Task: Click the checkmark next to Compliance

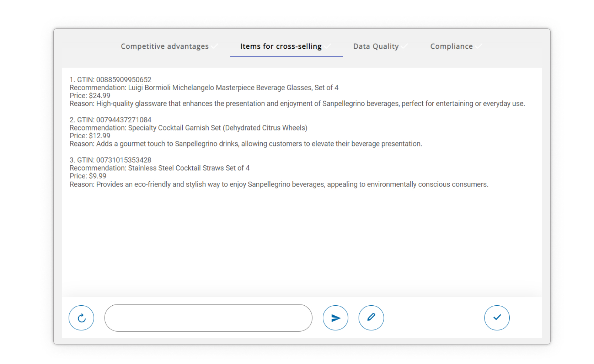Action: pyautogui.click(x=478, y=46)
